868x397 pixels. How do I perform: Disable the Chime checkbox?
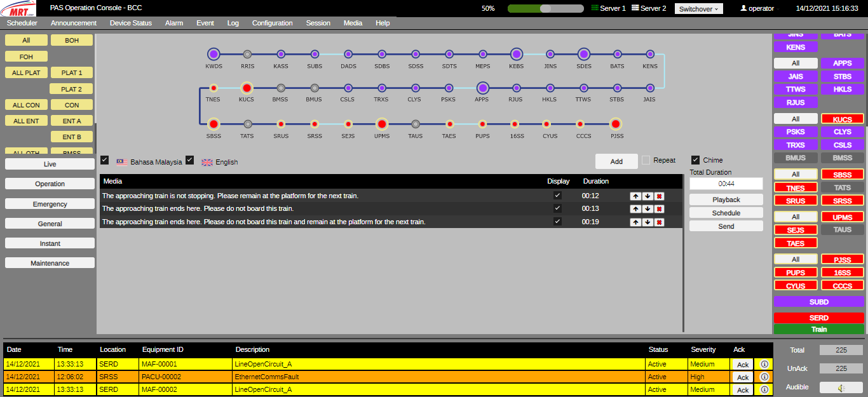(x=695, y=160)
